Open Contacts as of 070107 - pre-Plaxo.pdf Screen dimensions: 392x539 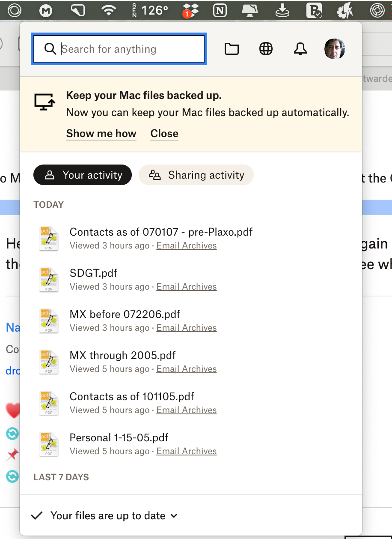[x=161, y=232]
